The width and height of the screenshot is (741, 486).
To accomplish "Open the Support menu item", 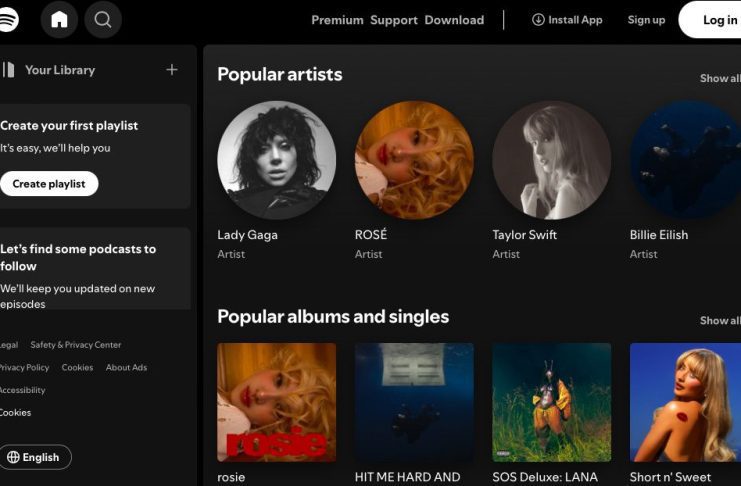I will point(394,20).
